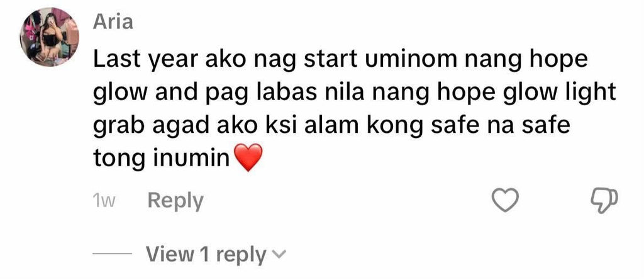644x279 pixels.
Task: Click the line starting with grab agad ako
Action: (332, 127)
